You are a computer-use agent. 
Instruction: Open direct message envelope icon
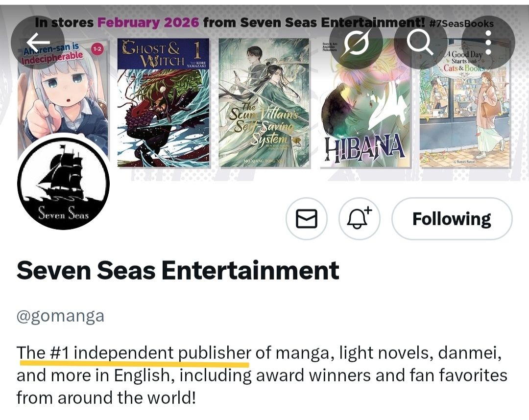306,219
